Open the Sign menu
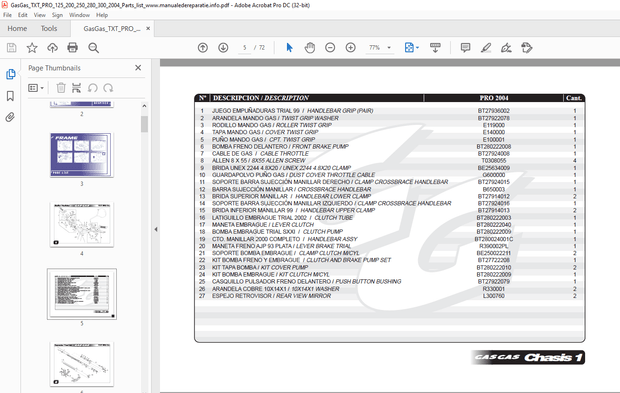This screenshot has height=393, width=620. (57, 15)
